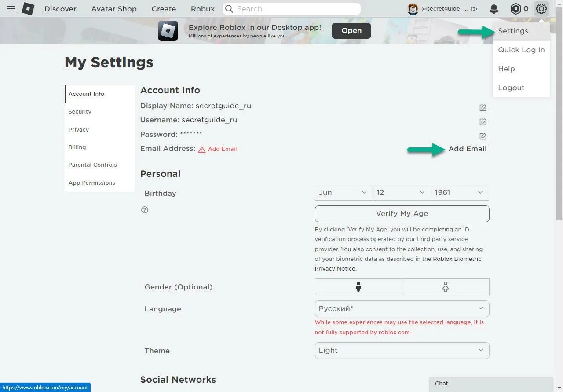Select Quick Log In menu item
Screen dimensions: 563x392
coord(521,50)
